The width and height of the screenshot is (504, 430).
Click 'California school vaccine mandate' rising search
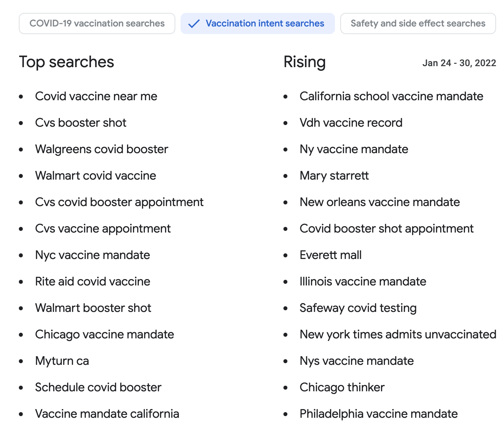(391, 96)
